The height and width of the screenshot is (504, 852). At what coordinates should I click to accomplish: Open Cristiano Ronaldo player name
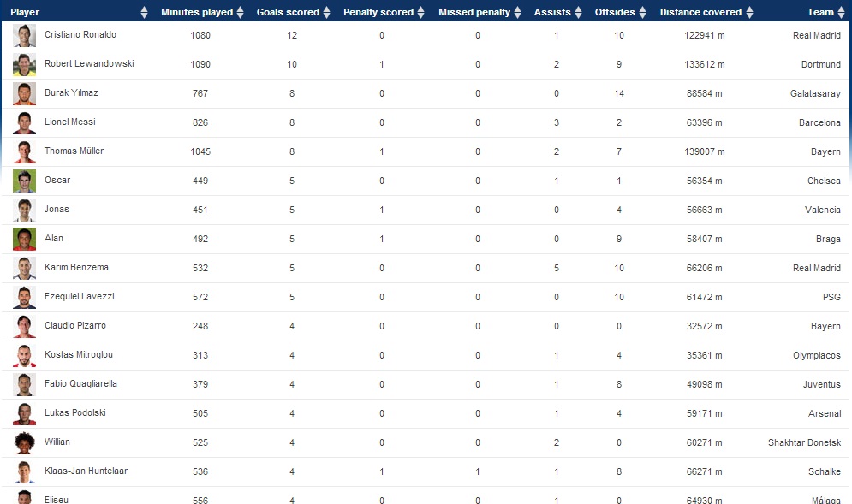80,35
